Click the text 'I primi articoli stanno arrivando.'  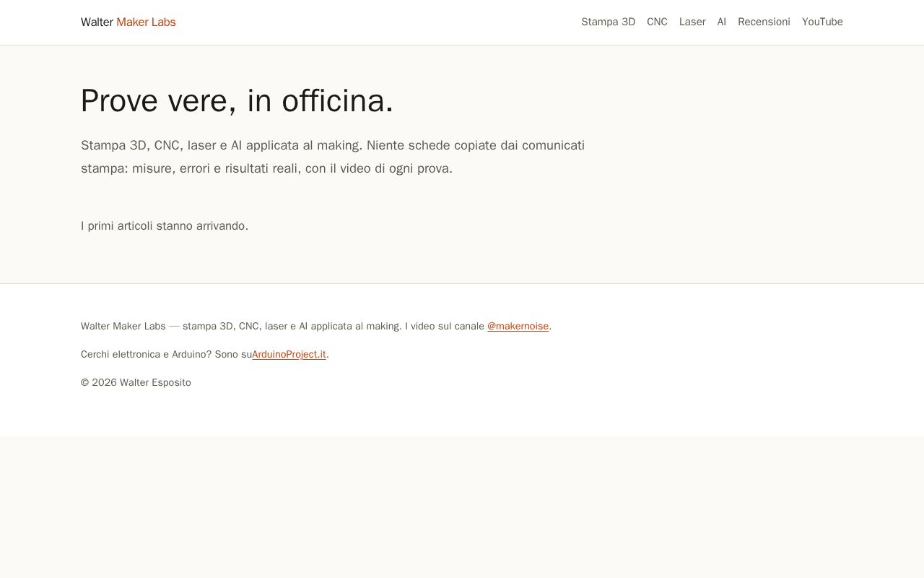pos(165,225)
